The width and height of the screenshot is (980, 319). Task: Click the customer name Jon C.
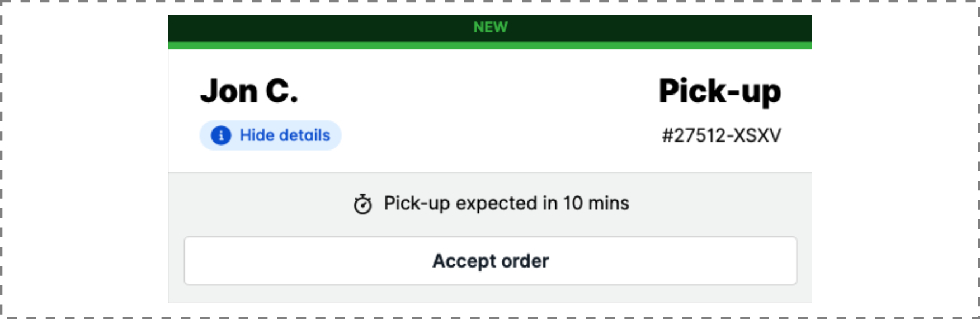249,91
